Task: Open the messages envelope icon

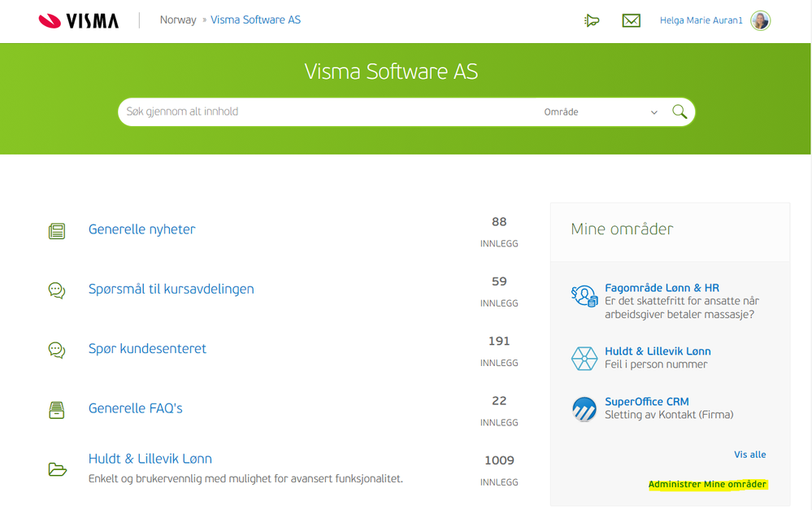Action: tap(631, 20)
